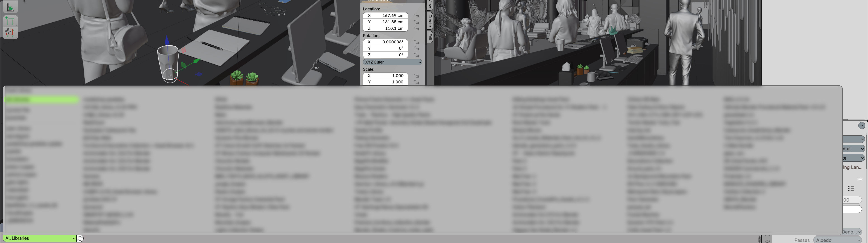Open the Passes Albedo dropdown
This screenshot has width=868, height=243.
837,240
